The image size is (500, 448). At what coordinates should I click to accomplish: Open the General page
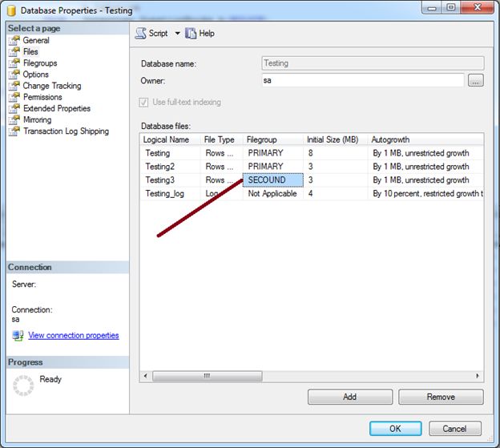tap(36, 41)
